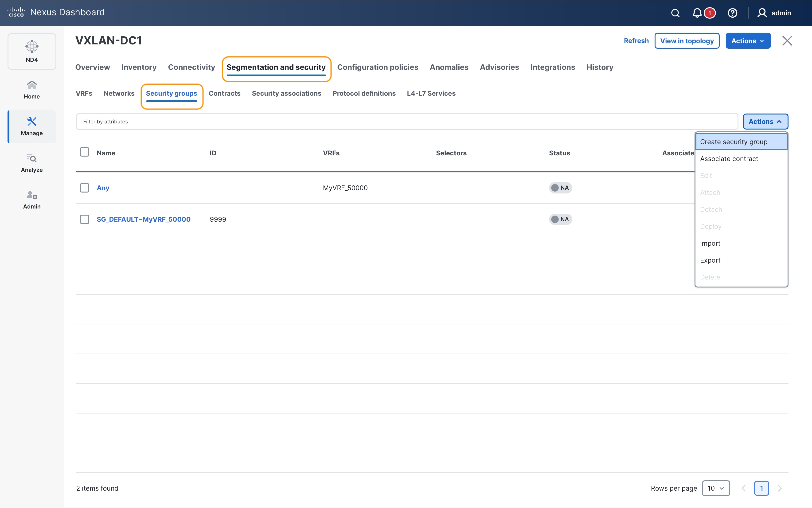Select Import in Actions menu
The height and width of the screenshot is (508, 812).
(741, 243)
